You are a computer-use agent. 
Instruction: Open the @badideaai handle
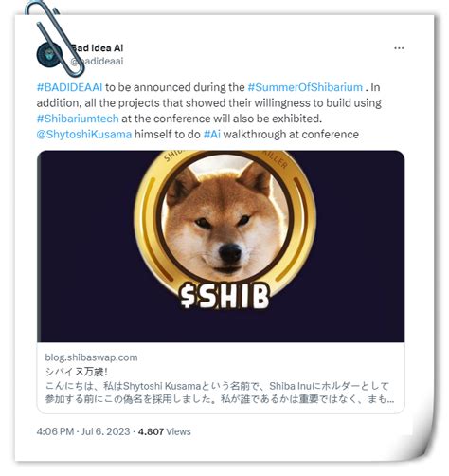97,61
